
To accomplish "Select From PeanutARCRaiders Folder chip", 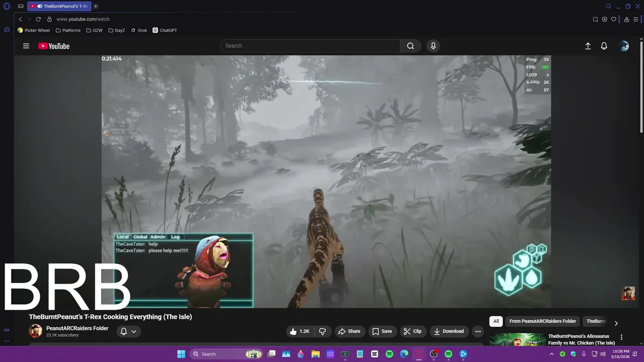I will point(542,321).
